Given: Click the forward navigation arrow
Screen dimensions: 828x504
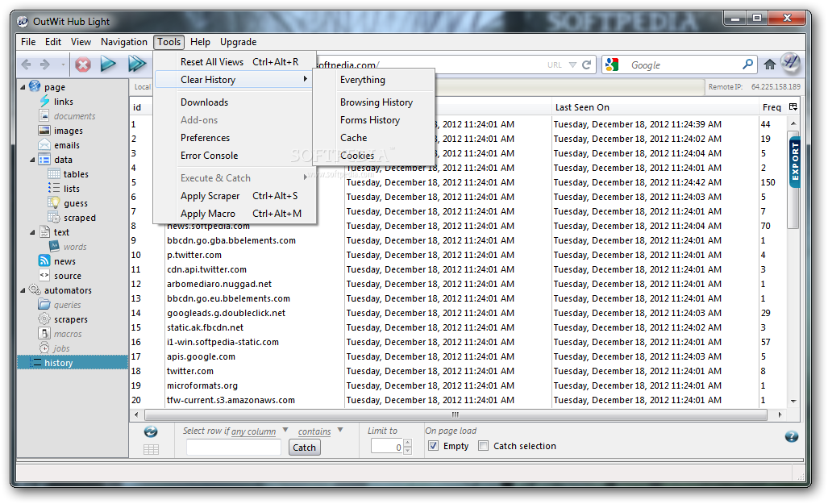Looking at the screenshot, I should [x=45, y=65].
